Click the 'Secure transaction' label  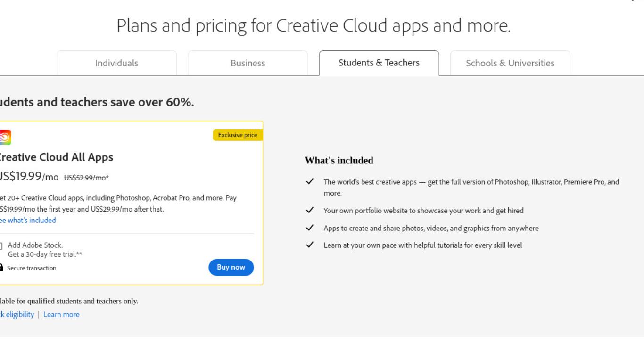point(32,268)
